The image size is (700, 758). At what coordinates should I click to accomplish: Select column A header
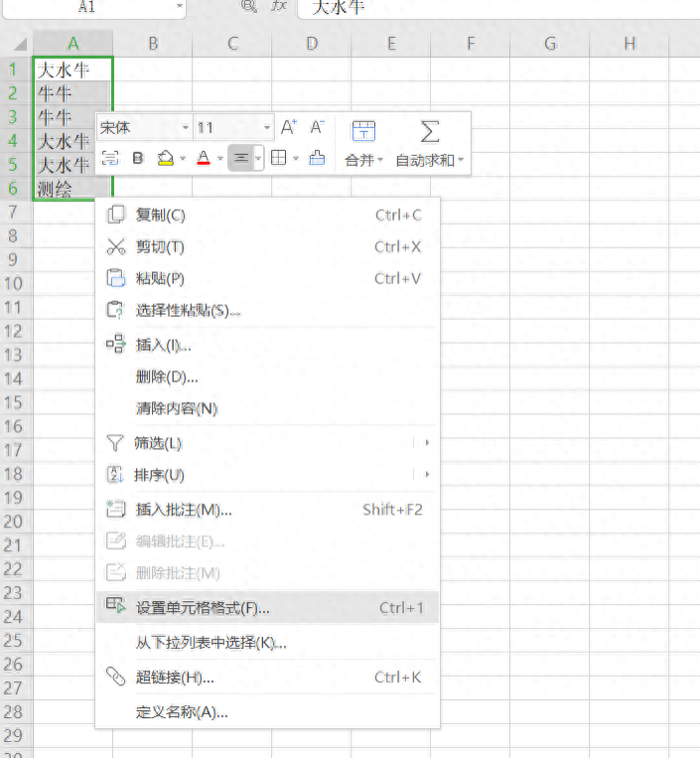pos(72,44)
